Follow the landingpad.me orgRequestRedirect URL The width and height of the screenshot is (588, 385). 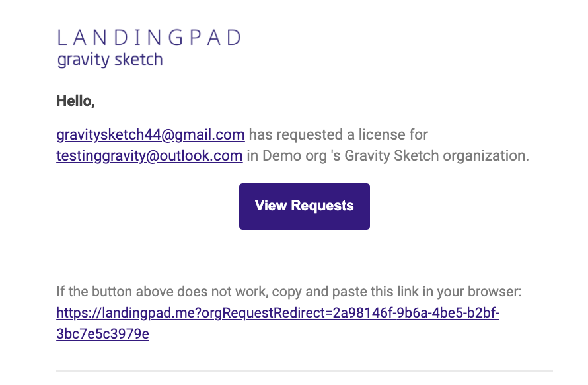(278, 312)
